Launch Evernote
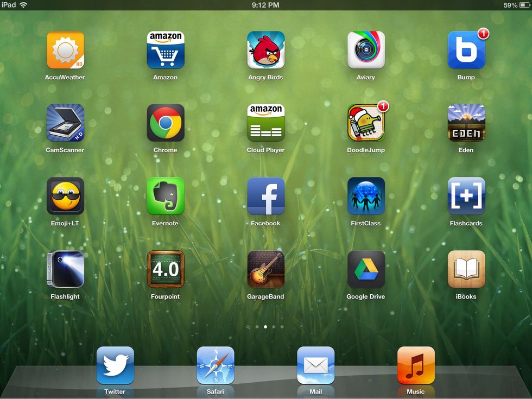This screenshot has width=532, height=399. pos(166,196)
